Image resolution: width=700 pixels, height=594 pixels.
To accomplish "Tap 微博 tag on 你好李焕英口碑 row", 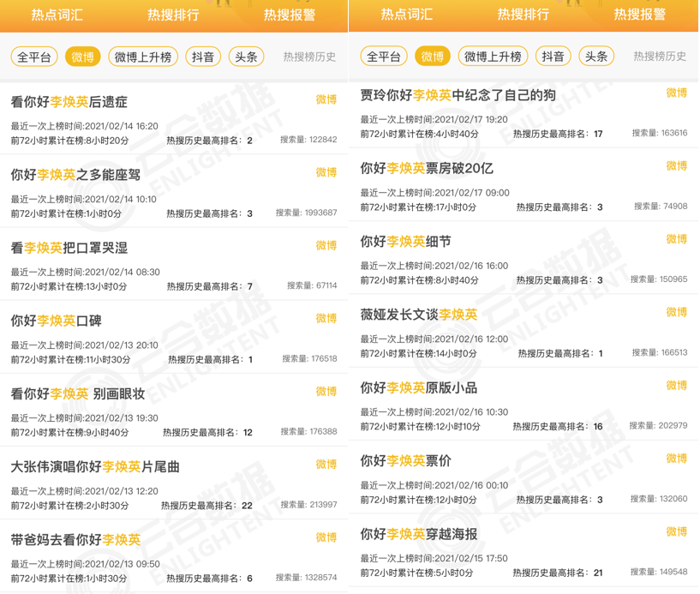I will pyautogui.click(x=326, y=318).
